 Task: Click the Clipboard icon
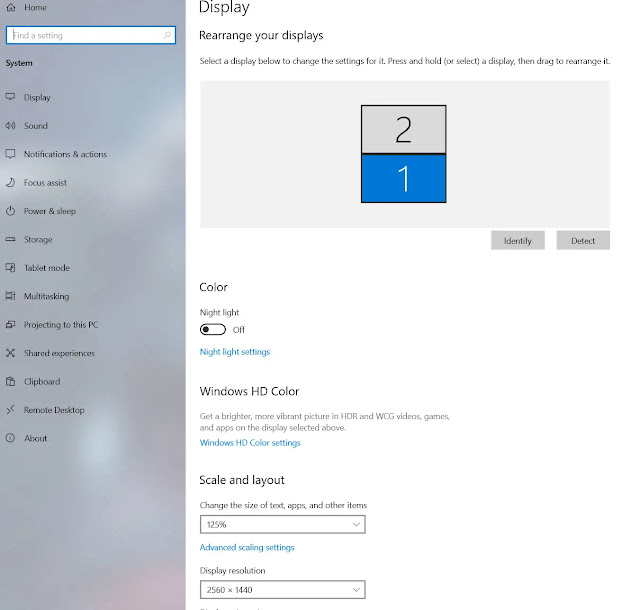point(11,381)
